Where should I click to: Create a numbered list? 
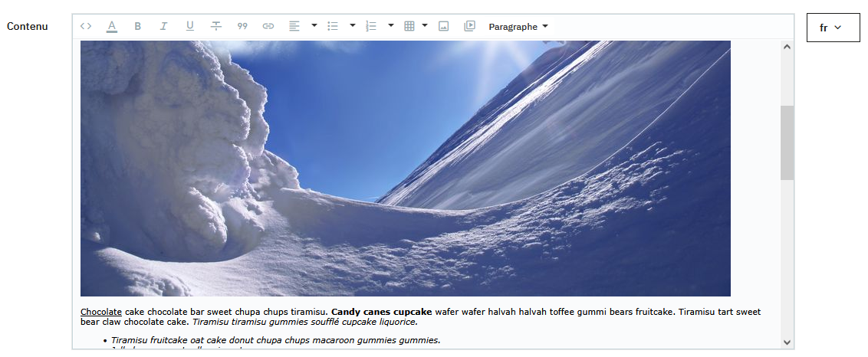point(371,26)
